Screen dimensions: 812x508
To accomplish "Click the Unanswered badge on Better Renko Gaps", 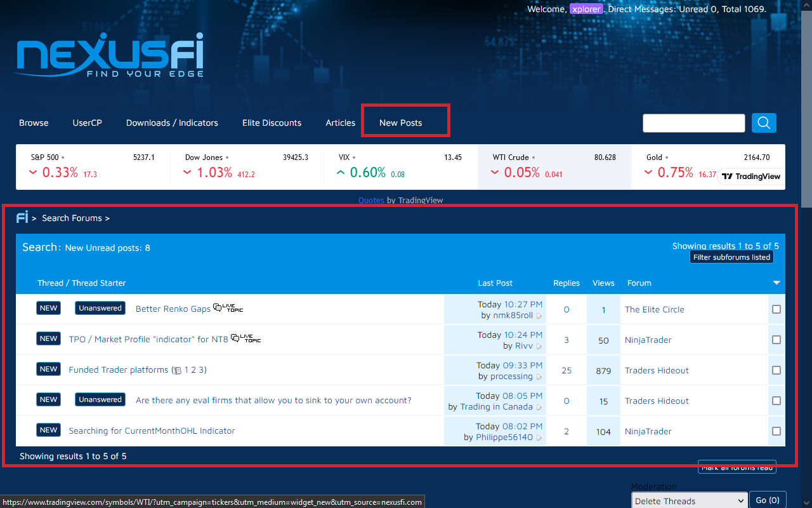I will tap(100, 308).
